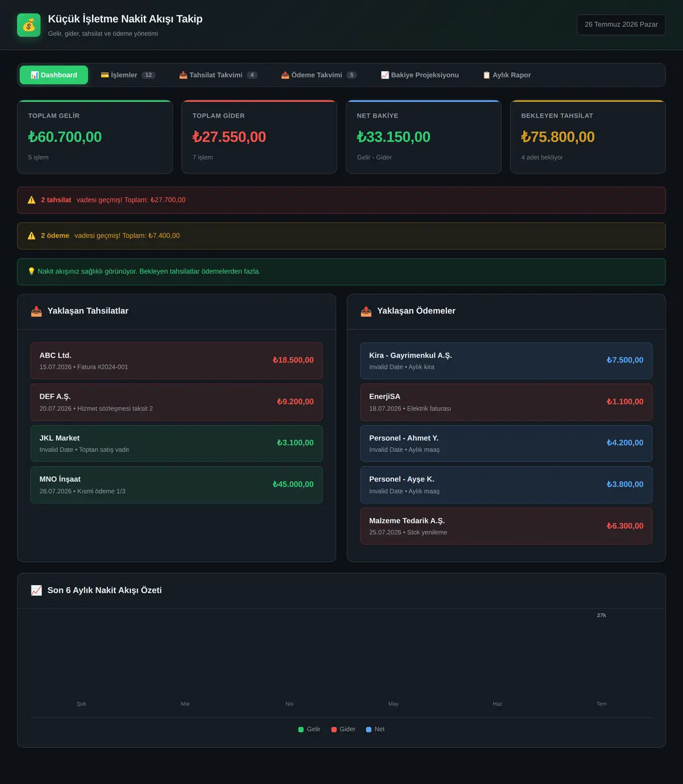Screen dimensions: 683x784
Task: Click the inbox icon beside Yaklaşan Tahsilatlar
Action: point(36,311)
